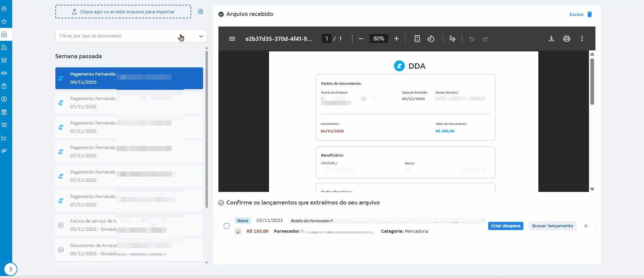This screenshot has height=278, width=644.
Task: Check the Novo entry checkbox
Action: [227, 226]
